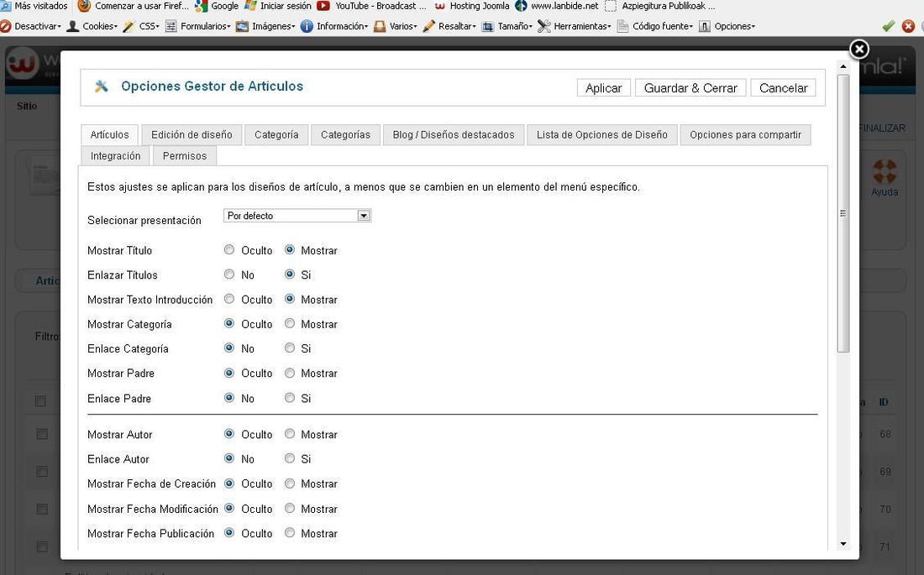The width and height of the screenshot is (924, 575).
Task: Tick the select-all checkbox in table header
Action: 40,401
